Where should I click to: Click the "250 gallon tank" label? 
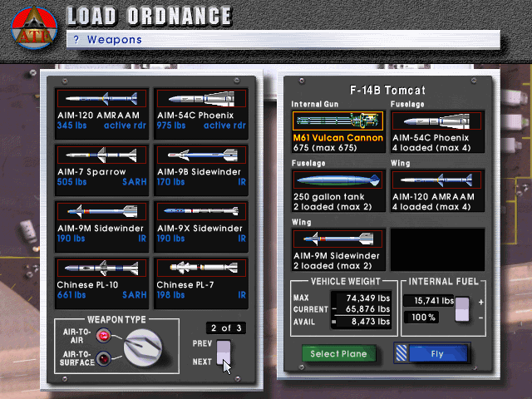329,197
